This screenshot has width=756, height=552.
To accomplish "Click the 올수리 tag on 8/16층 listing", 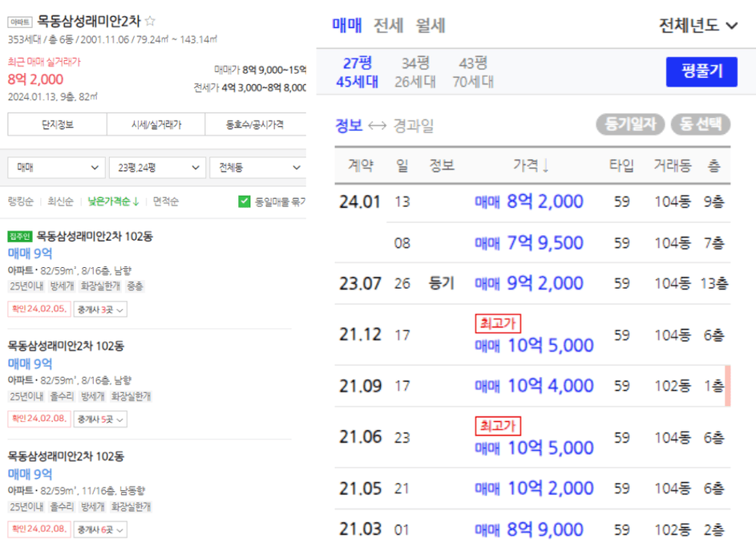I will point(63,396).
